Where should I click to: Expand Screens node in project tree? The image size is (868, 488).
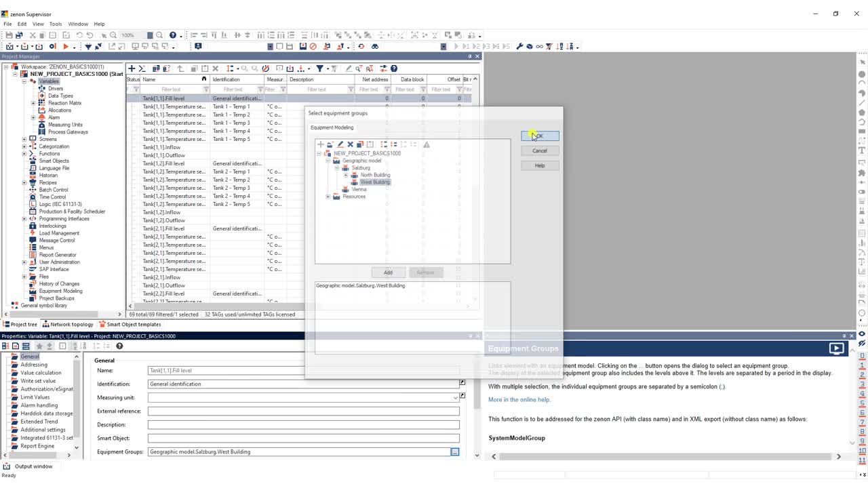tap(24, 139)
